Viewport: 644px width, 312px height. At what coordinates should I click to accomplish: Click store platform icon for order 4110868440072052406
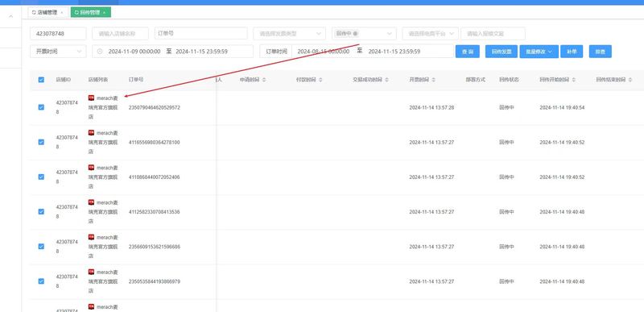[x=91, y=168]
